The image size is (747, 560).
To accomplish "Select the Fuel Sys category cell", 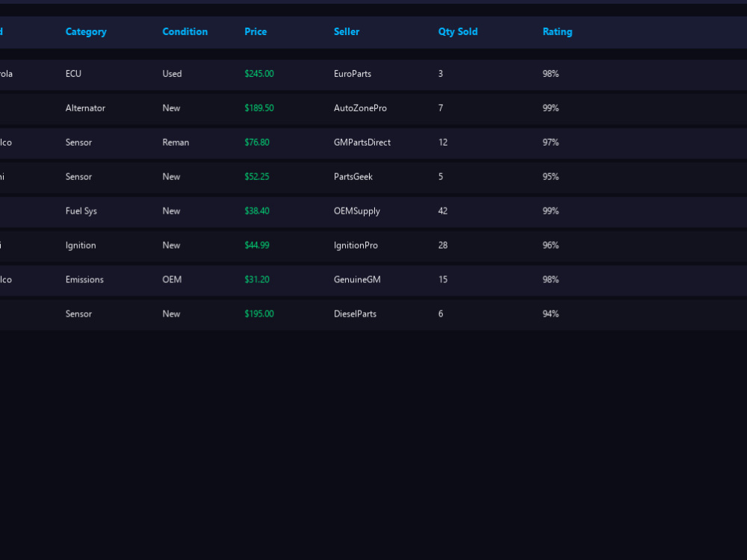I will (81, 211).
